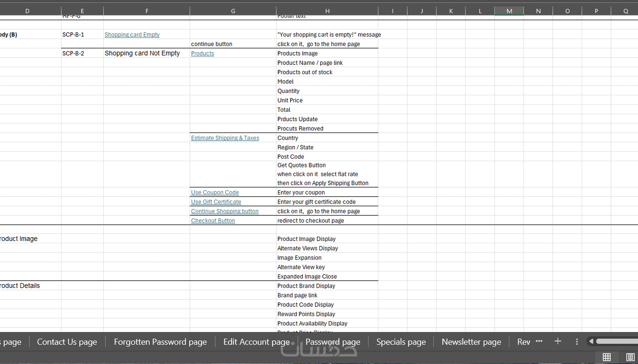Select the 'Prducts Update' cell
Viewport: 638px width, 364px height.
[x=327, y=119]
